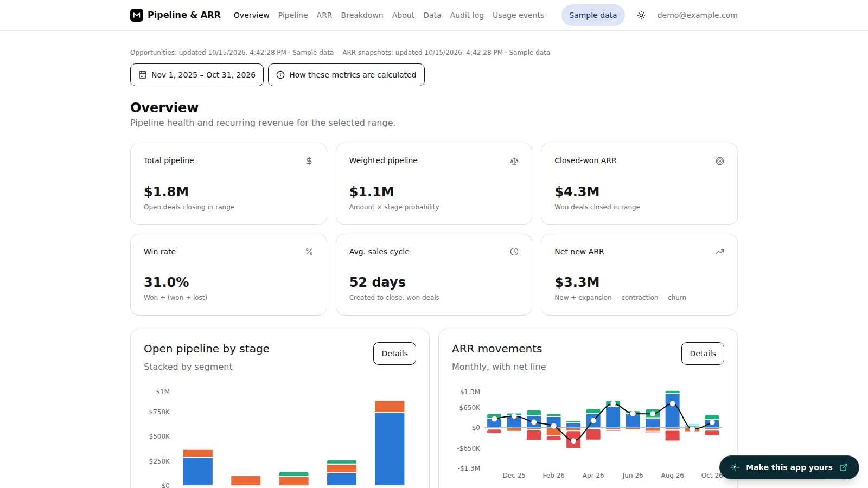The height and width of the screenshot is (488, 868).
Task: Click the net line point above Aug 26
Action: (673, 403)
